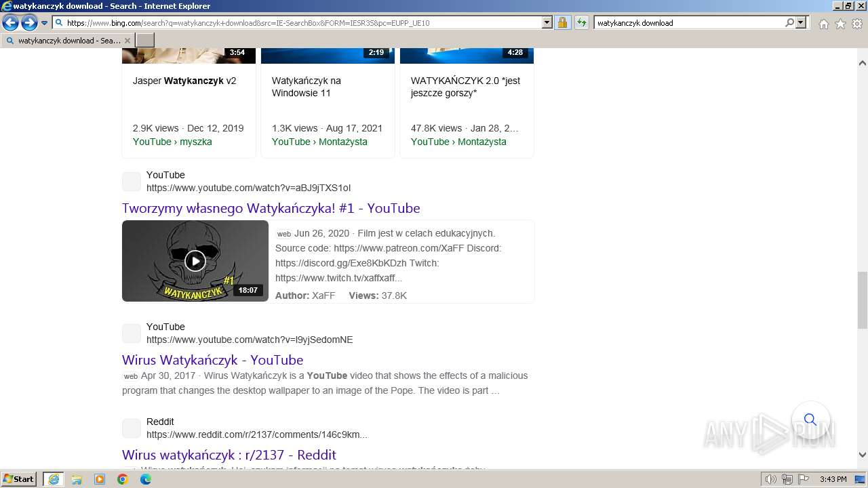
Task: Expand the address bar autocomplete dropdown
Action: pyautogui.click(x=547, y=23)
